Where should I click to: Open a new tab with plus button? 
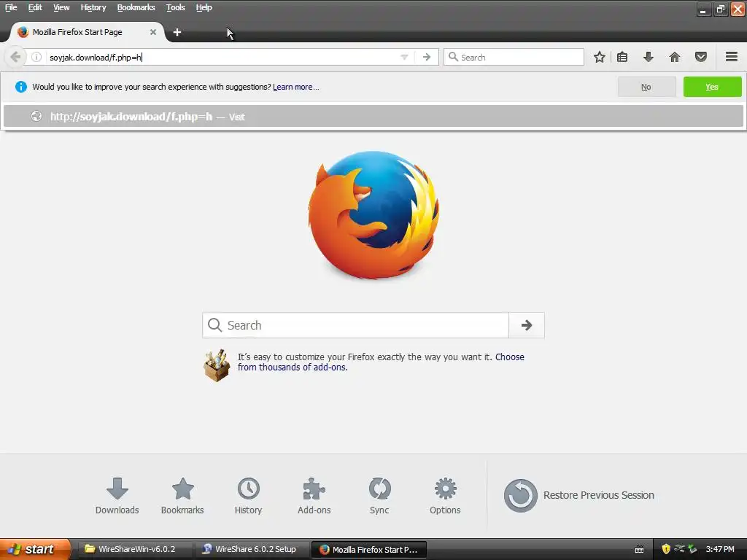177,32
